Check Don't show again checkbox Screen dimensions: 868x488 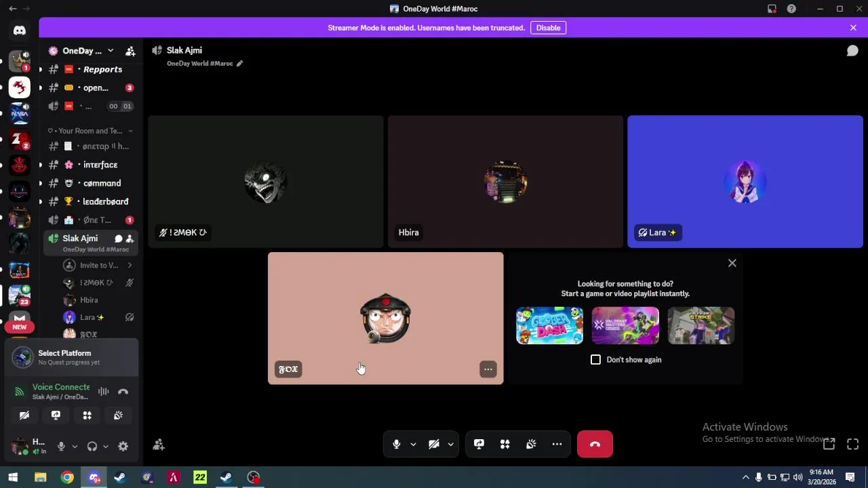click(x=595, y=360)
